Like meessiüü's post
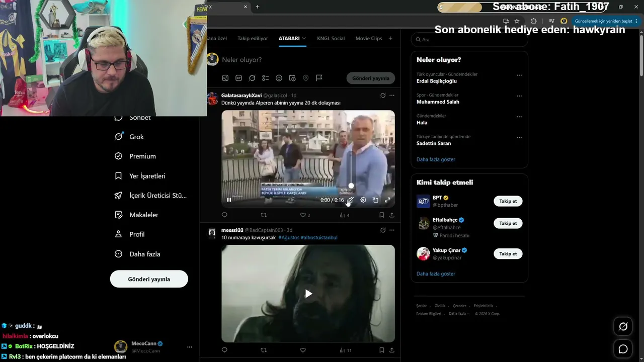Viewport: 644px width, 362px height. pos(303,350)
